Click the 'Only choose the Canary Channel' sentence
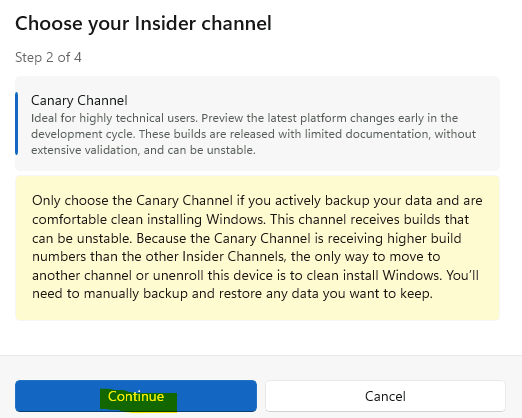Screen dimensions: 522x418 (257, 200)
